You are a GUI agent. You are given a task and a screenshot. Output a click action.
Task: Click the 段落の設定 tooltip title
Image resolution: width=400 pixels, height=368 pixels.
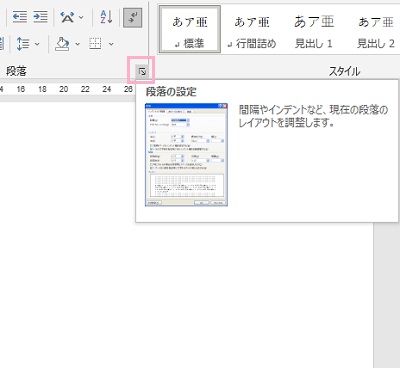(171, 92)
